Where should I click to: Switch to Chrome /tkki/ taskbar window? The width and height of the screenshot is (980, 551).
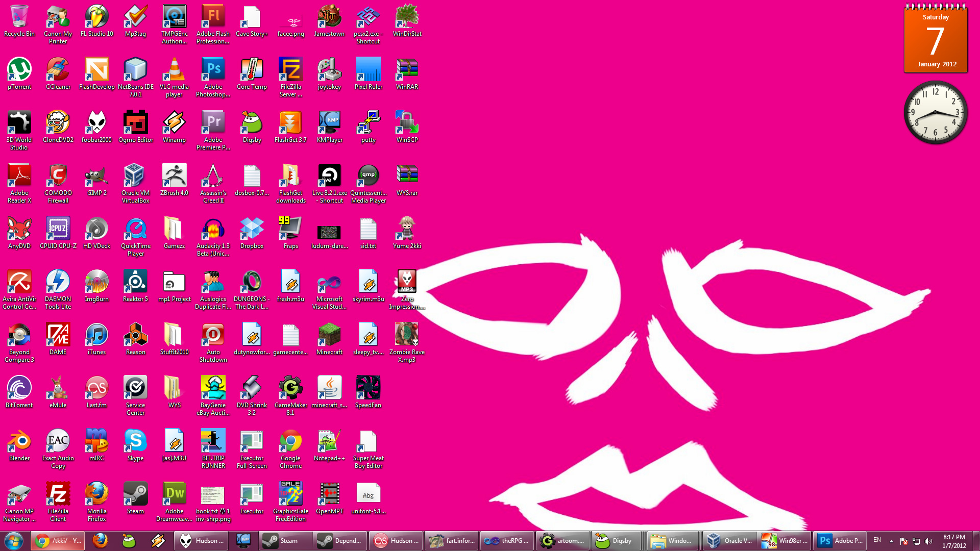[x=58, y=541]
